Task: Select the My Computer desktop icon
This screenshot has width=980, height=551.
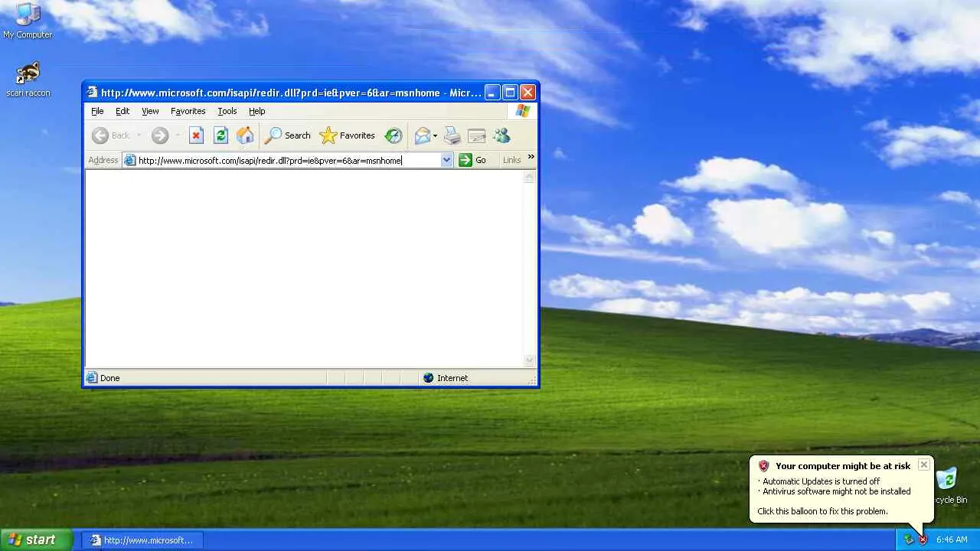Action: point(28,21)
